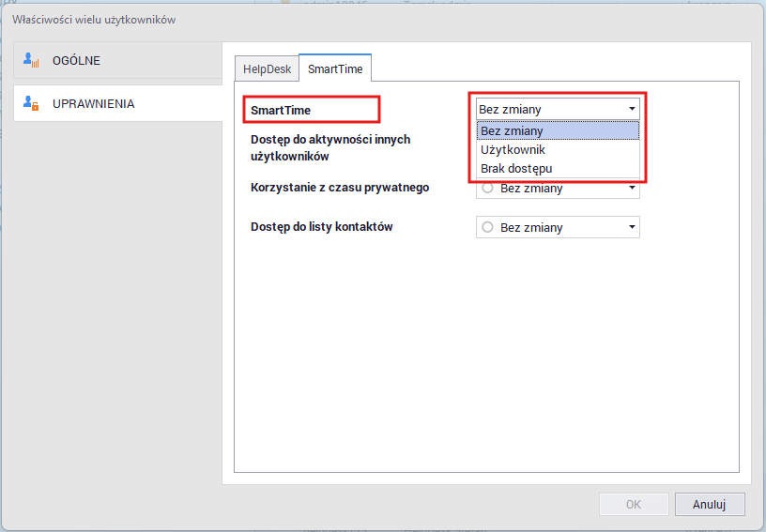
Task: Select the SmartTime tab
Action: (335, 68)
